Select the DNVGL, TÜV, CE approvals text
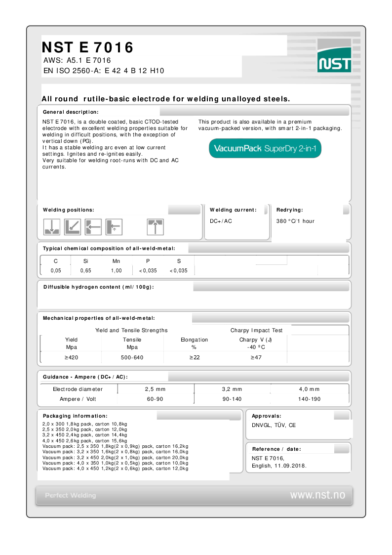 coord(274,425)
